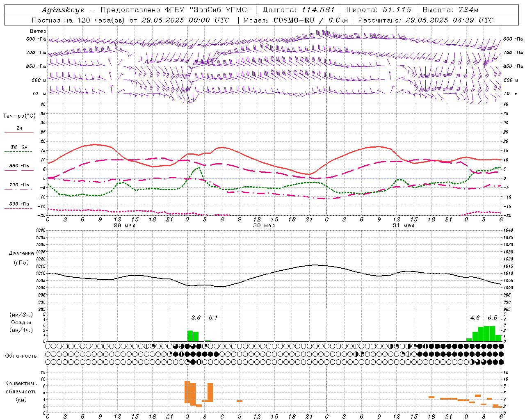The height and width of the screenshot is (420, 525).
Task: Click the elevation text Высота: 724м
Action: click(x=450, y=10)
